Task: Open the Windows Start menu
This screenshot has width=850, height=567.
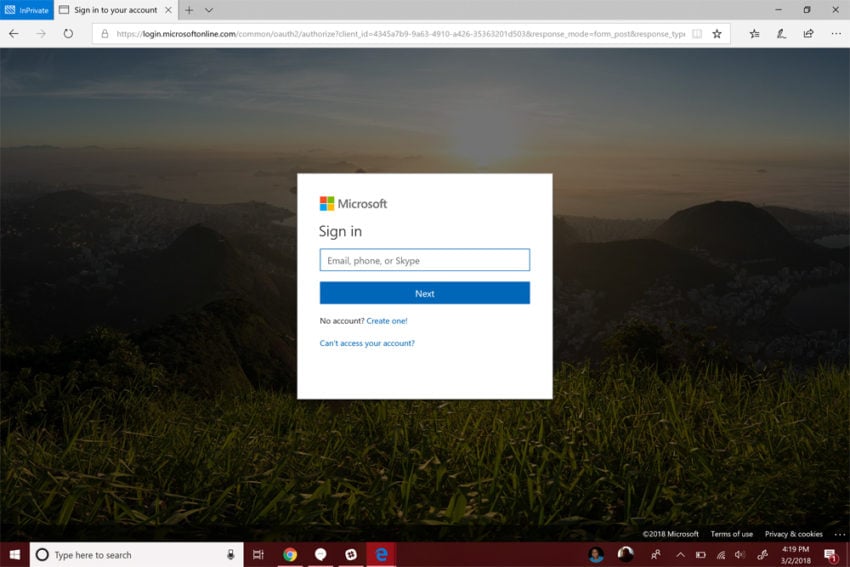Action: point(15,555)
